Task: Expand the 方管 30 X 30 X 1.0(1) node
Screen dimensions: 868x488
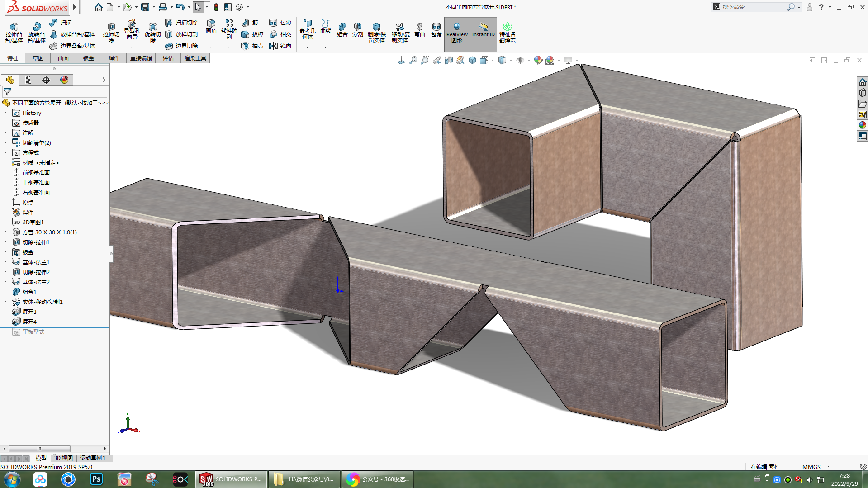Action: [x=5, y=232]
